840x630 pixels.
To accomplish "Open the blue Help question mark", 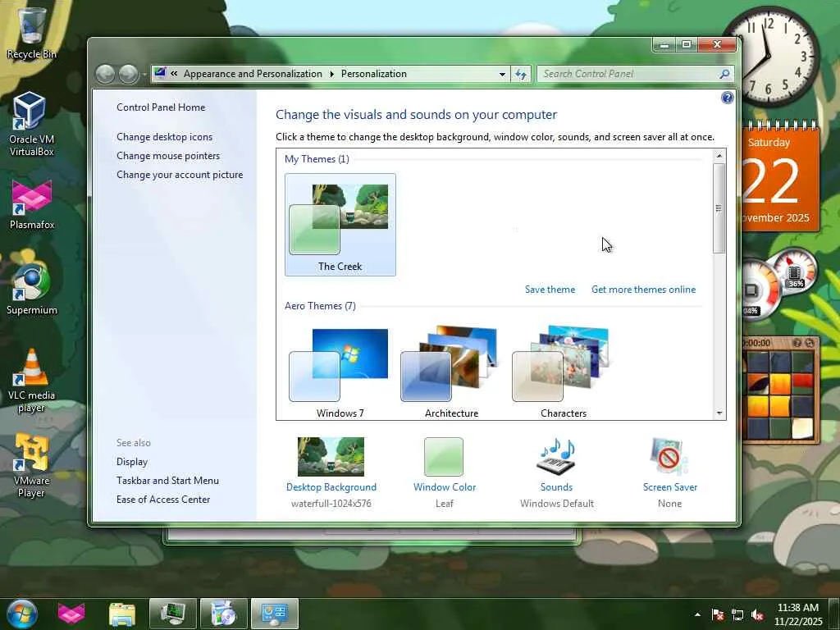I will (x=727, y=98).
